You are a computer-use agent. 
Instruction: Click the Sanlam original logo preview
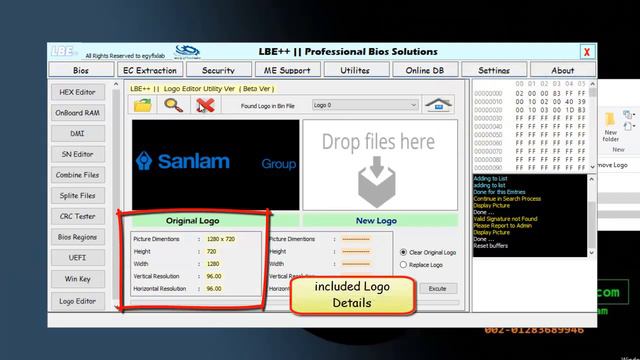[x=216, y=164]
